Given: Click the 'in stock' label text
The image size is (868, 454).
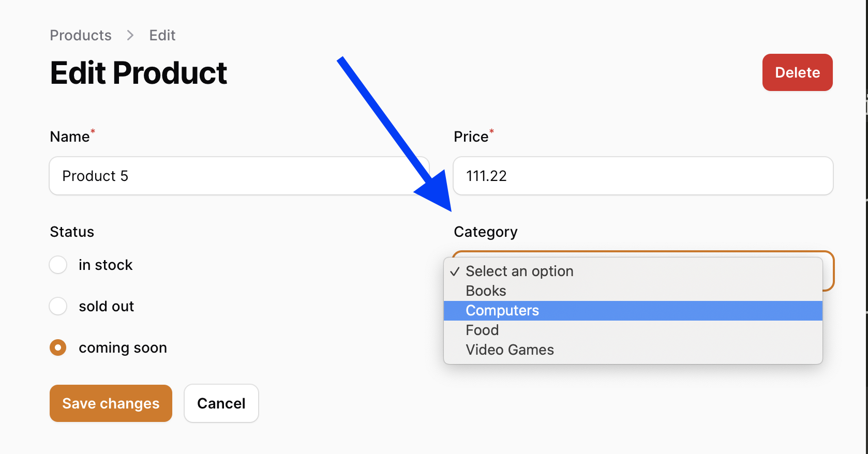Looking at the screenshot, I should tap(106, 265).
